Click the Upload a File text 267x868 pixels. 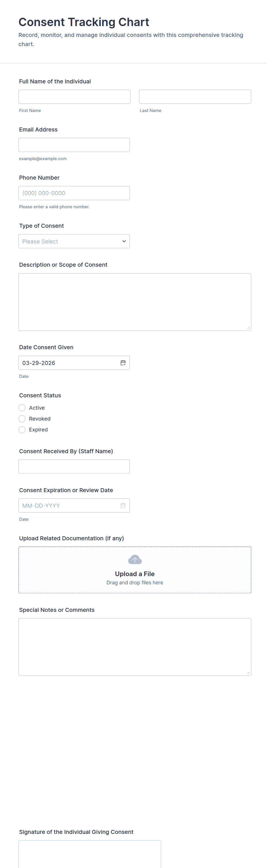(135, 574)
